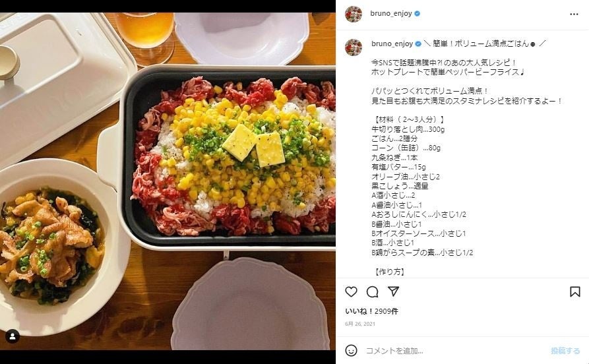View likes count いいね！2909件
The height and width of the screenshot is (364, 589).
(x=371, y=311)
